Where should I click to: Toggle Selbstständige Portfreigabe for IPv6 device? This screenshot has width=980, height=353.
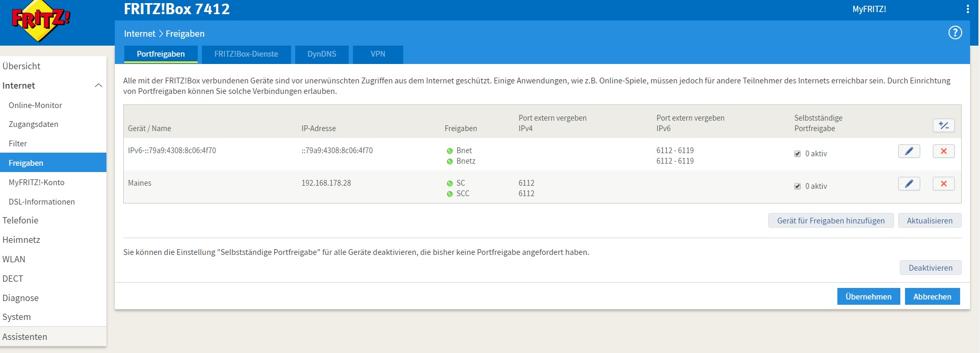(798, 154)
